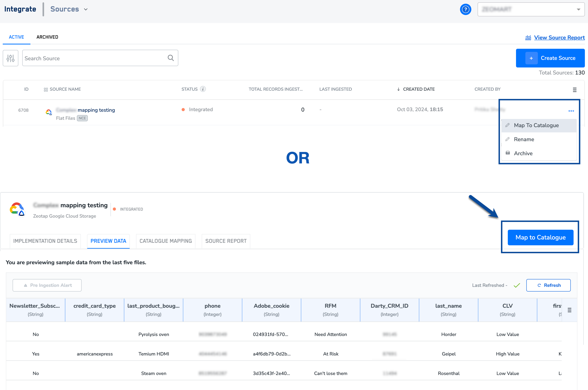Click the status info icon
Viewport: 588px width, 390px height.
click(203, 89)
